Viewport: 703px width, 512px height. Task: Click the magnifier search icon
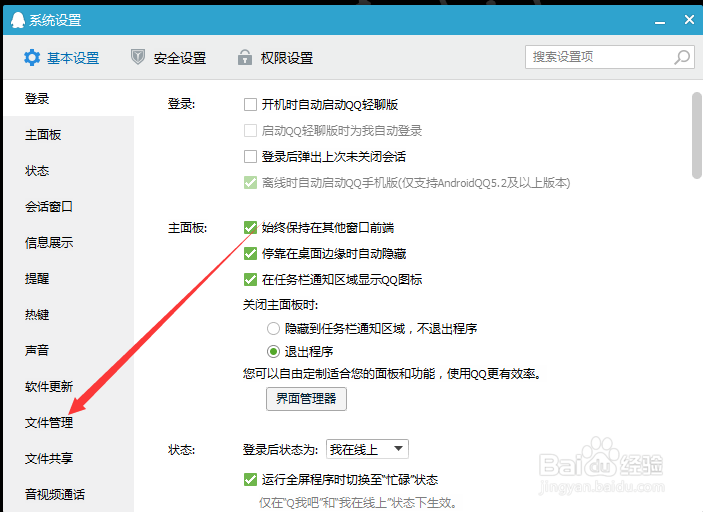[681, 57]
